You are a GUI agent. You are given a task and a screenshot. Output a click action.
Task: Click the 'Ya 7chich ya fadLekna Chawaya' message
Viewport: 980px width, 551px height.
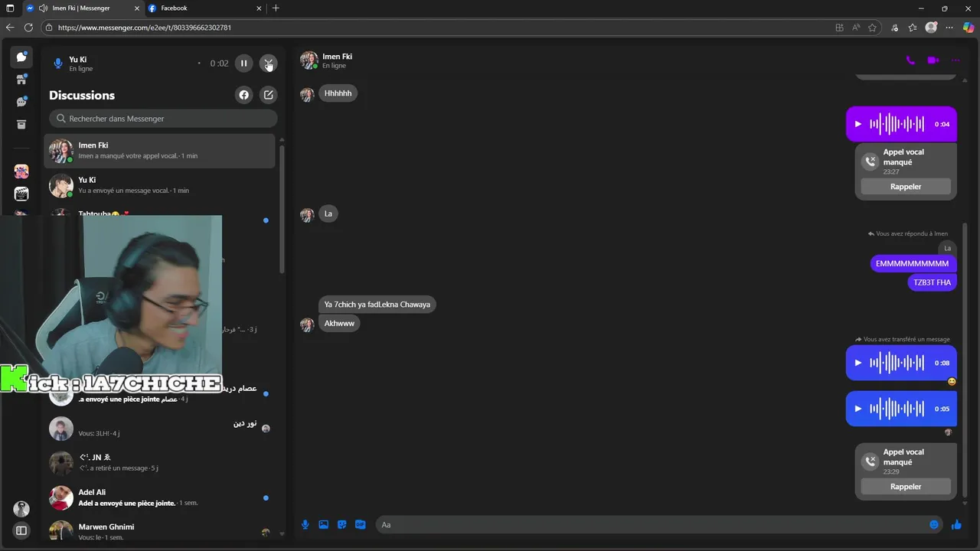(x=377, y=305)
